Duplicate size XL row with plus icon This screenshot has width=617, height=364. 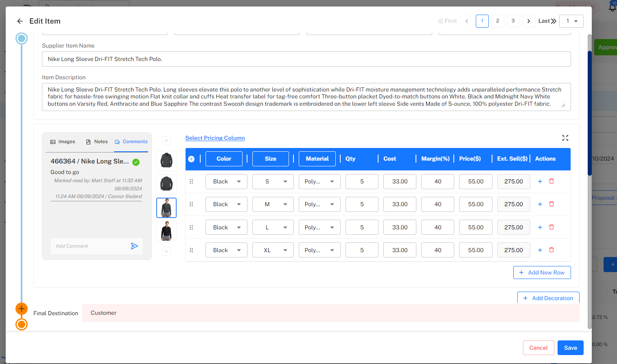coord(540,250)
